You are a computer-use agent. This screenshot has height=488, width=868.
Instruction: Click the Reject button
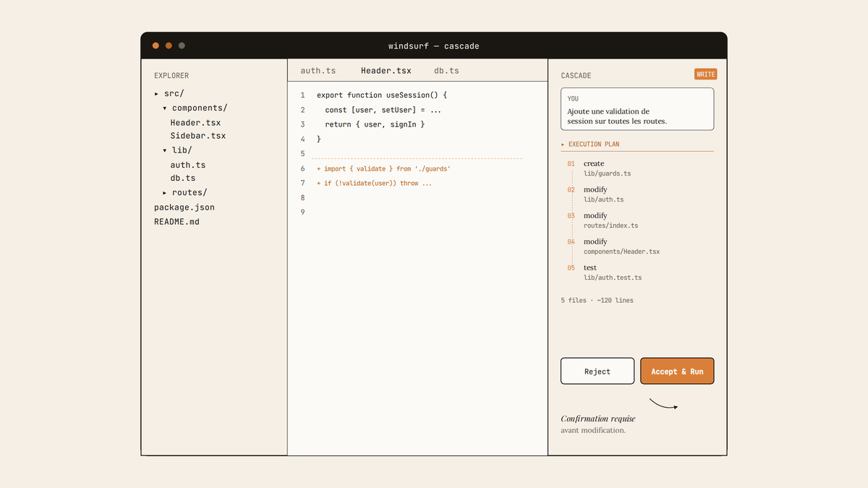click(597, 371)
